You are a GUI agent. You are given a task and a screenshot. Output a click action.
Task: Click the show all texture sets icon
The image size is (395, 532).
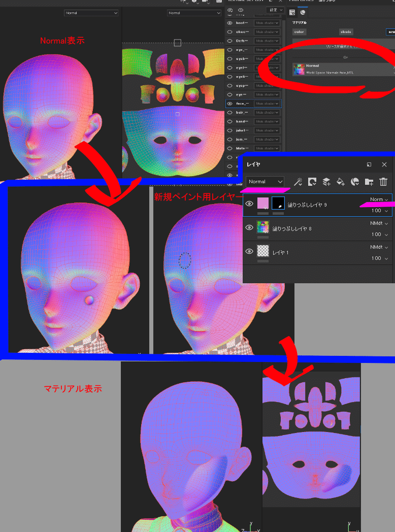[241, 10]
